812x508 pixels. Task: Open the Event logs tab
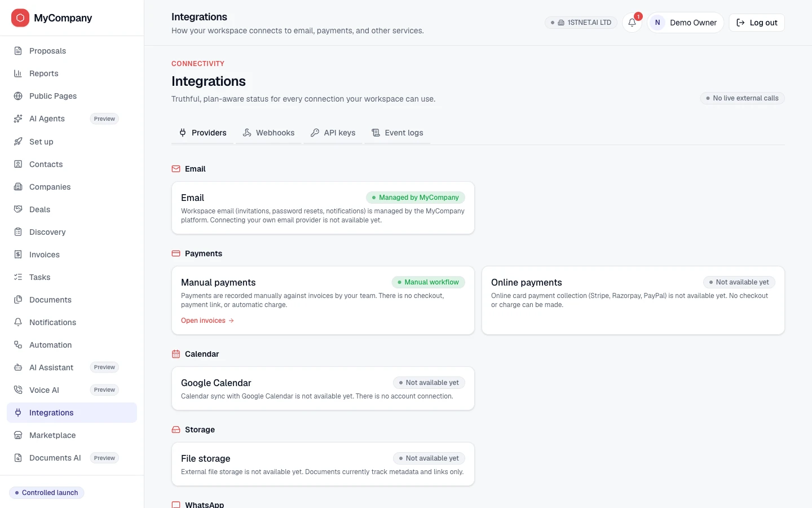pos(397,133)
